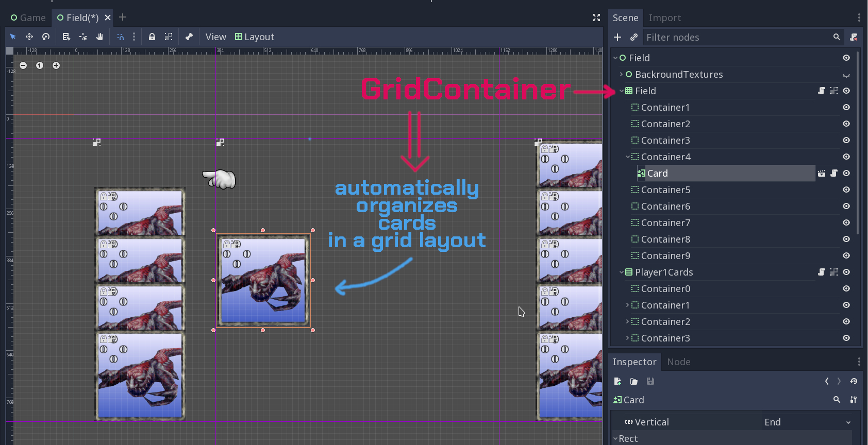The height and width of the screenshot is (445, 868).
Task: Show the hidden BackroundTextures node
Action: coord(846,75)
